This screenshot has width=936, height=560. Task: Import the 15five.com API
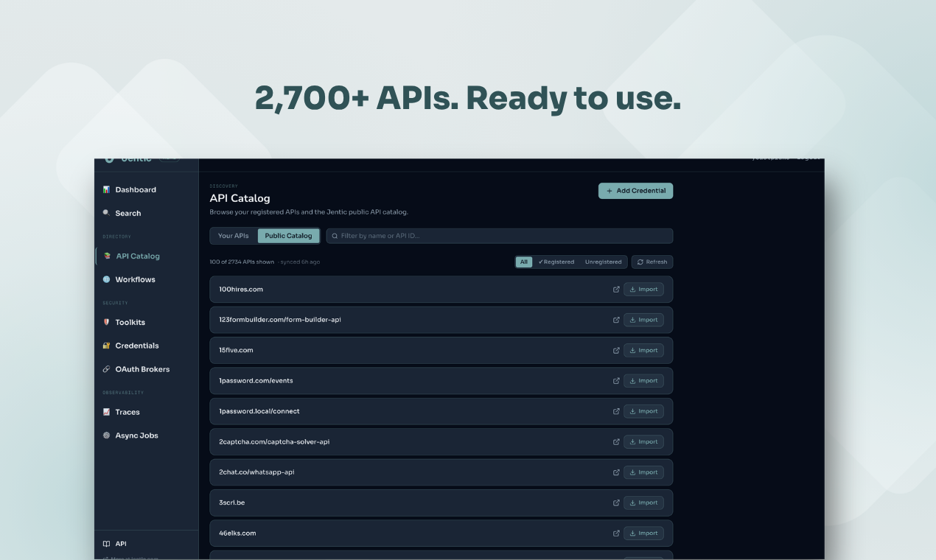tap(643, 351)
